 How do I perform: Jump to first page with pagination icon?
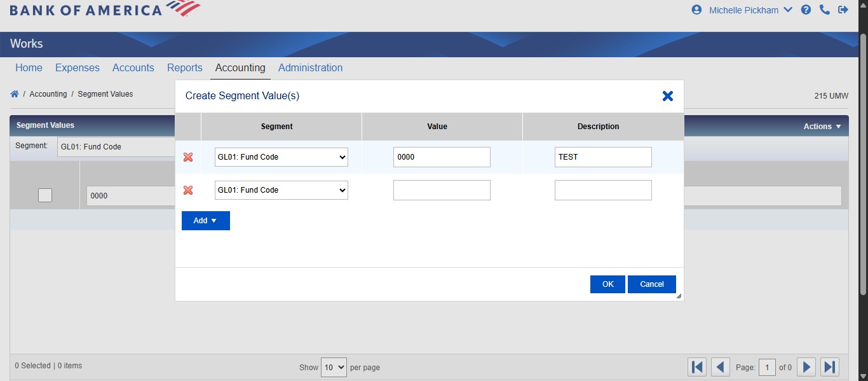coord(696,366)
